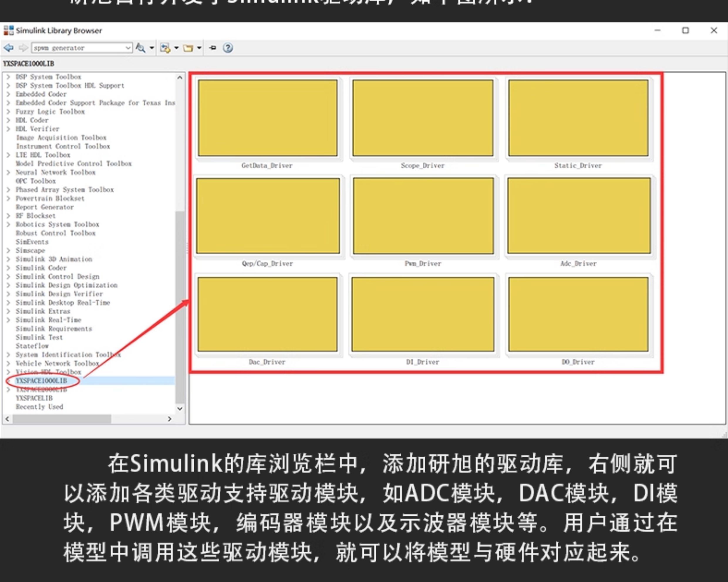Click the forward navigation arrow icon
Image resolution: width=728 pixels, height=582 pixels.
(23, 48)
